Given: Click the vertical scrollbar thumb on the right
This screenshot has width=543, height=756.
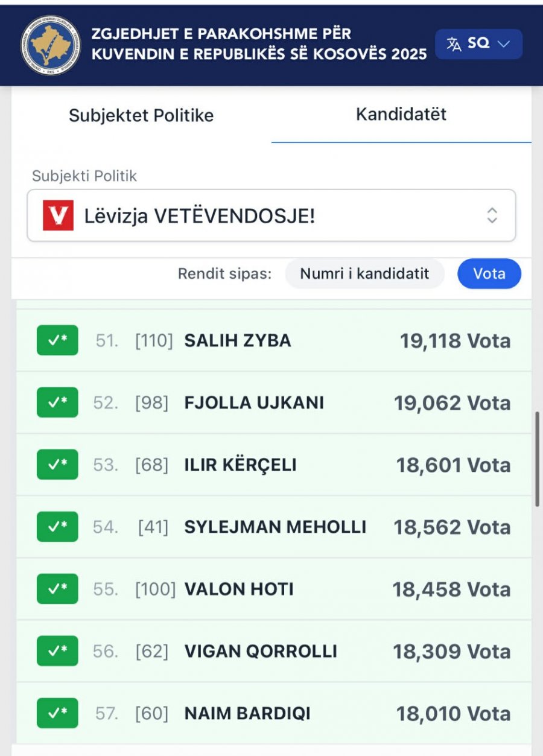Looking at the screenshot, I should click(537, 459).
